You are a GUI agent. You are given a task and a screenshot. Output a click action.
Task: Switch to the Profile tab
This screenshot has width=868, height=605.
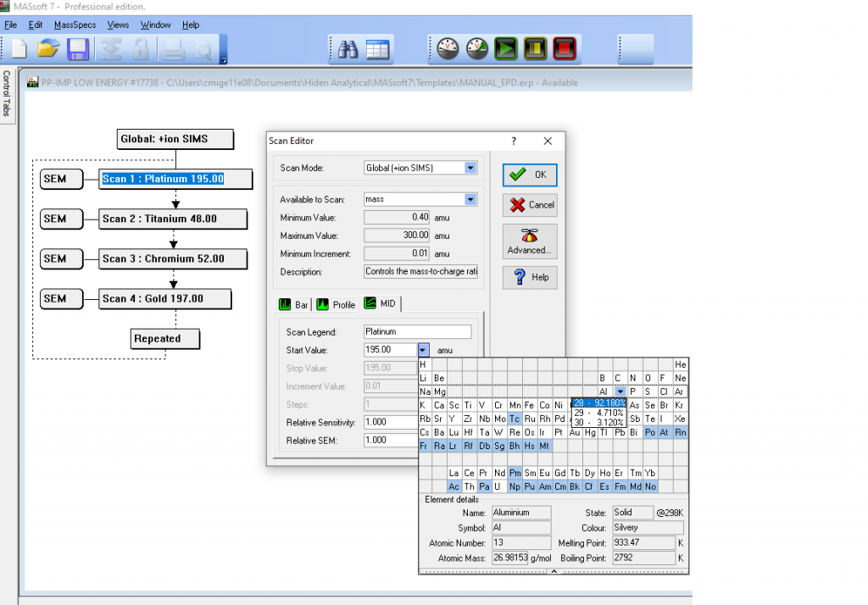click(x=336, y=304)
